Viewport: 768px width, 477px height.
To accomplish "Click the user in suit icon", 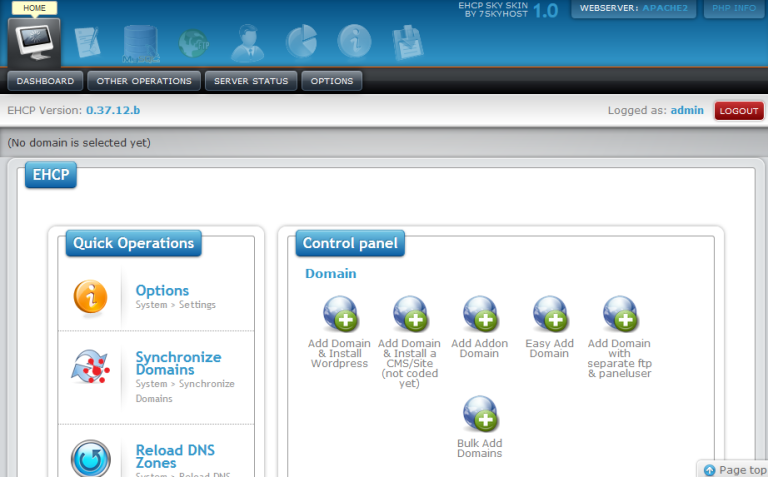I will coord(248,44).
